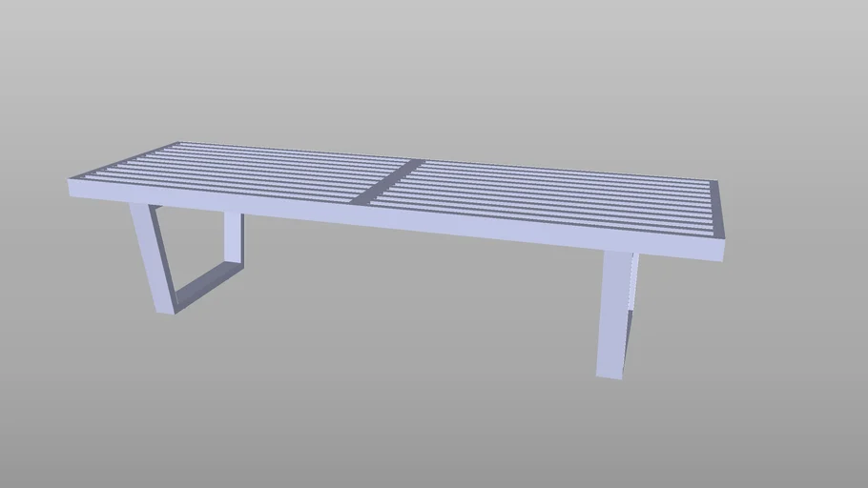
Task: Select the right end rail of the bench top
Action: 718,207
